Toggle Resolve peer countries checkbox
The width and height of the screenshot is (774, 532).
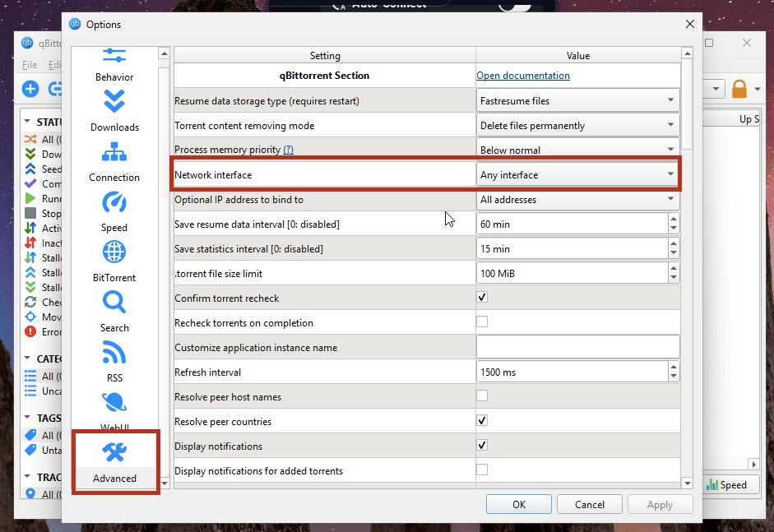click(x=482, y=420)
